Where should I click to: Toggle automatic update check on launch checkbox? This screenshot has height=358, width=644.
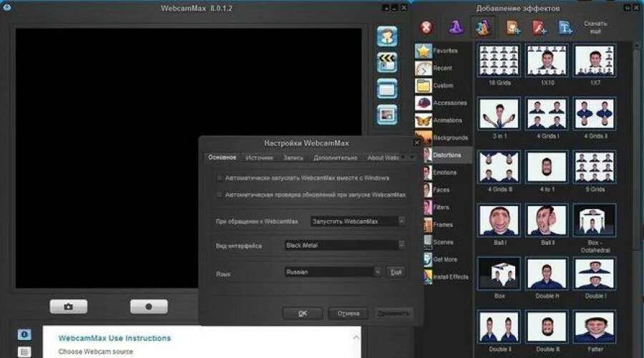click(x=220, y=195)
